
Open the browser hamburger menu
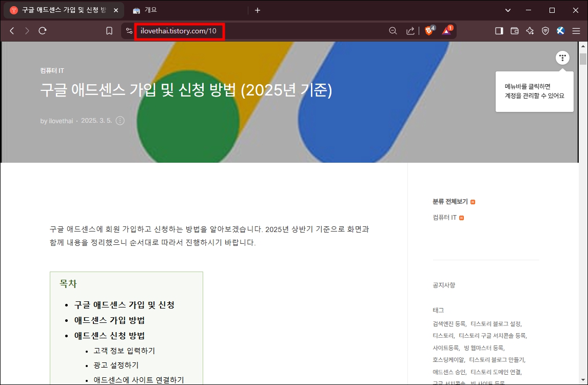point(576,31)
